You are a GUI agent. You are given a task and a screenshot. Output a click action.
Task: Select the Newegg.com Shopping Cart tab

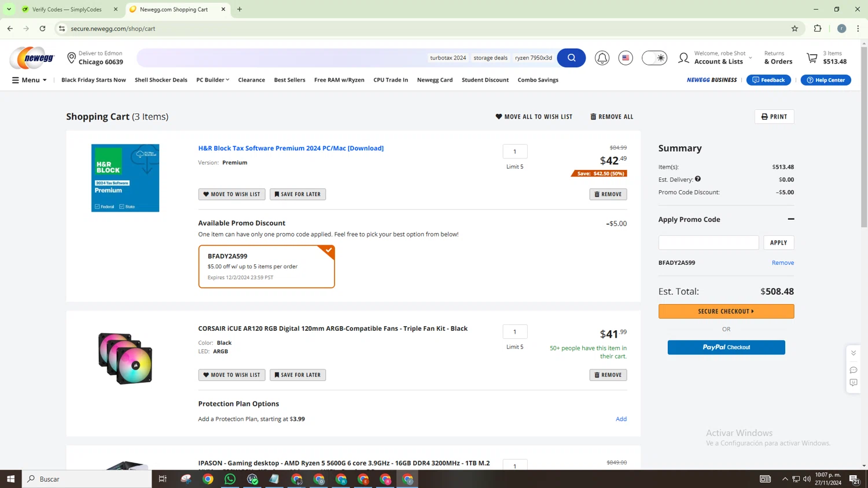click(x=174, y=9)
